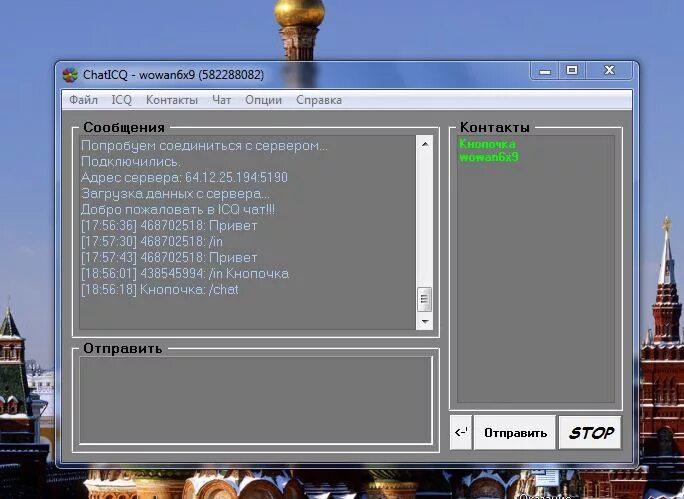The width and height of the screenshot is (684, 499).
Task: Click the 'Подключились.' message line
Action: (130, 161)
